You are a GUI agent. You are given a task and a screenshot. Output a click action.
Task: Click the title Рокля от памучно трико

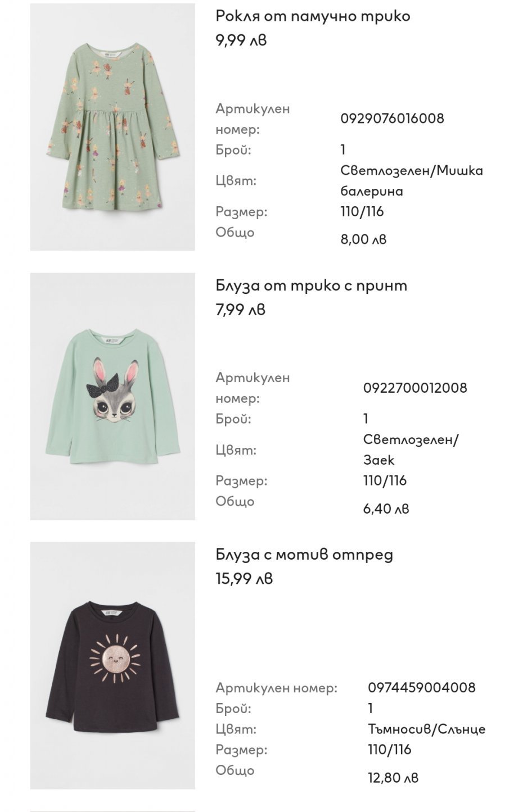click(313, 16)
